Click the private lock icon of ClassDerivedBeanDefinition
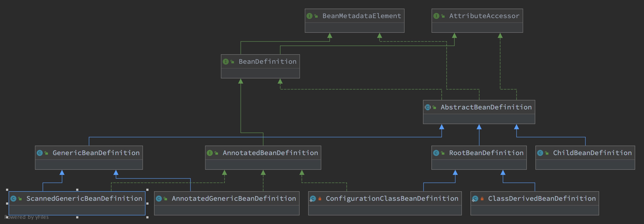The width and height of the screenshot is (644, 224). 482,199
